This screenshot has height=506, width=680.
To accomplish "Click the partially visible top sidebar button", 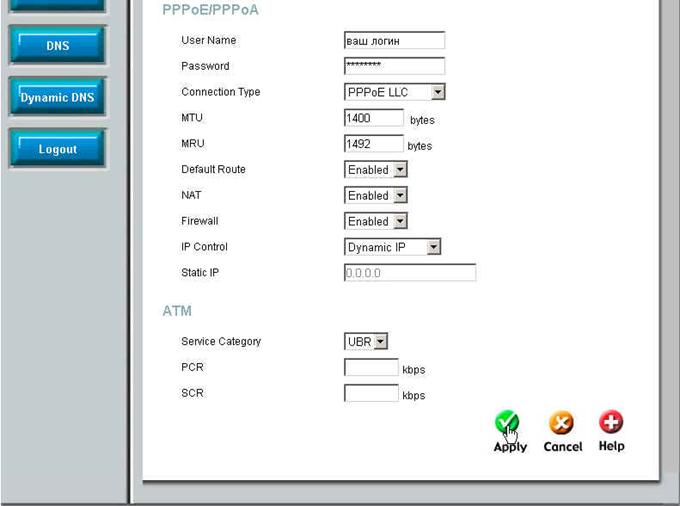I will point(57,5).
